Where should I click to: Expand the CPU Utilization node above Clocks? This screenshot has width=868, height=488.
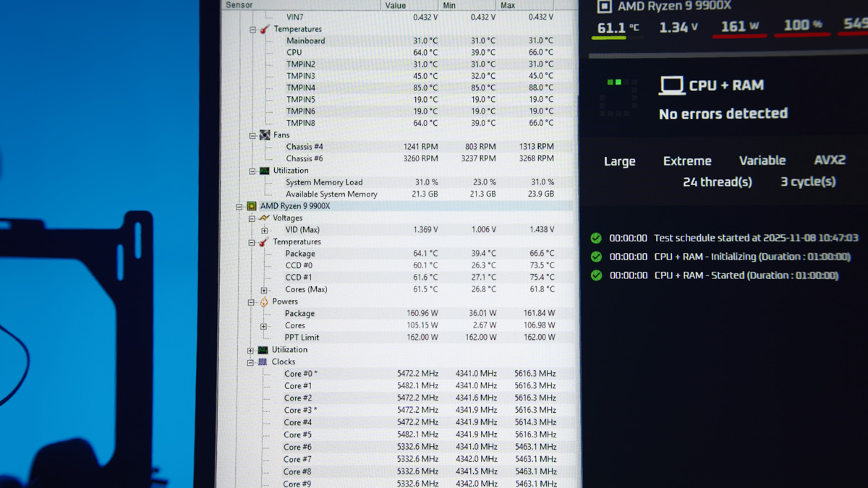coord(250,350)
